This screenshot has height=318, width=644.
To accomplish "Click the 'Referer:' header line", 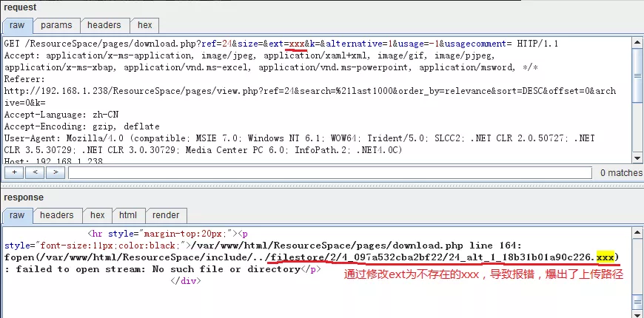I will [x=24, y=79].
